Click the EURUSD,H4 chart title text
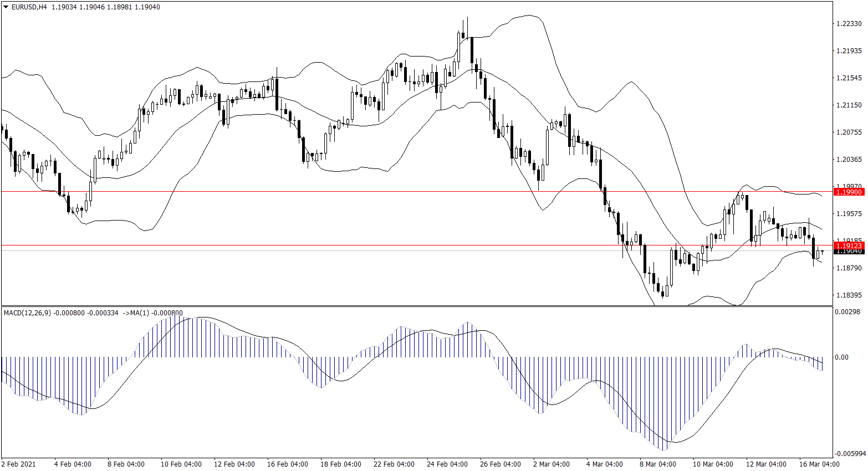Image resolution: width=868 pixels, height=471 pixels. [x=29, y=7]
